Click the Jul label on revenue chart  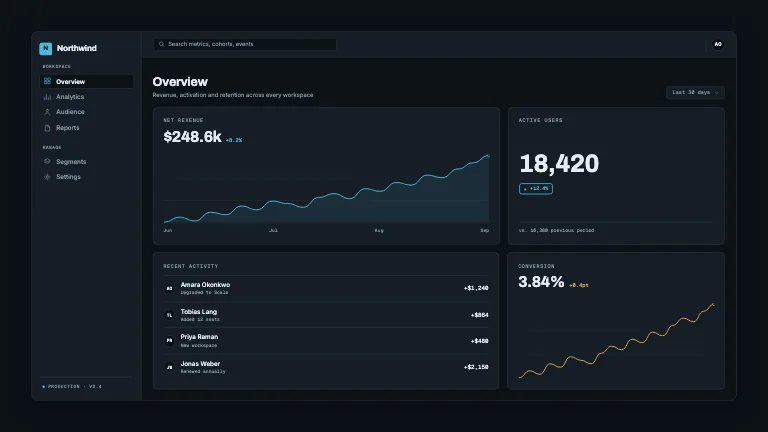point(273,230)
